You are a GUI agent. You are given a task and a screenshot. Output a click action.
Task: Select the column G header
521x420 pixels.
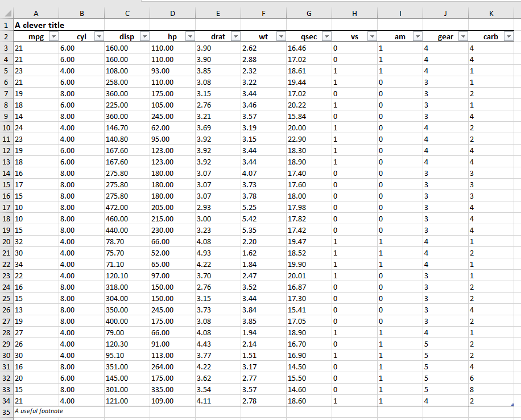(x=309, y=13)
